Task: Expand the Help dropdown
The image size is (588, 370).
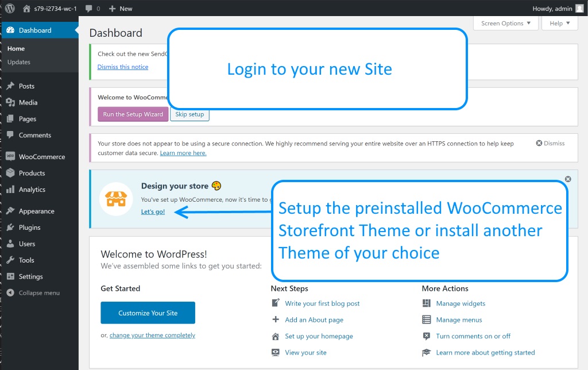Action: (559, 23)
